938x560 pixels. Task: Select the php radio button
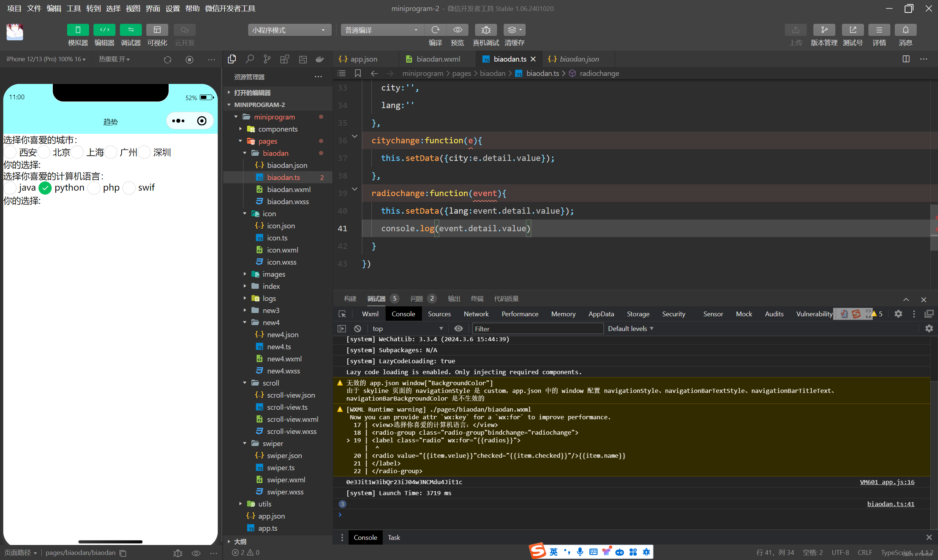94,188
